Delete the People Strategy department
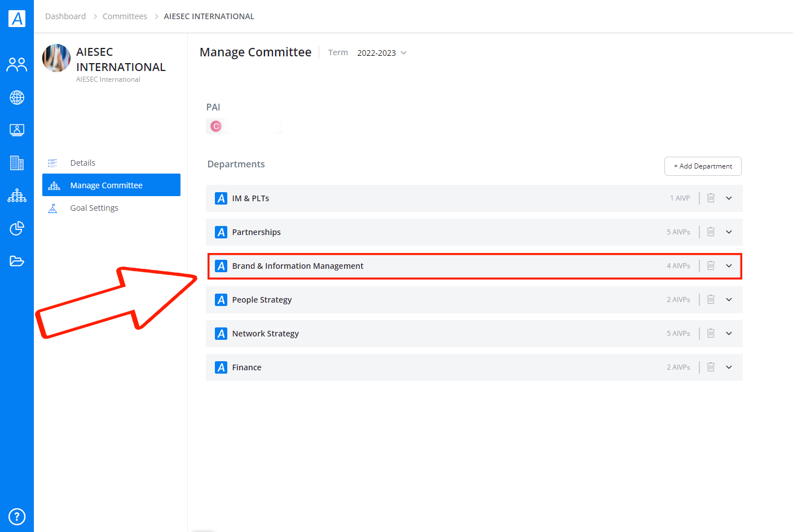The image size is (793, 532). coord(711,299)
